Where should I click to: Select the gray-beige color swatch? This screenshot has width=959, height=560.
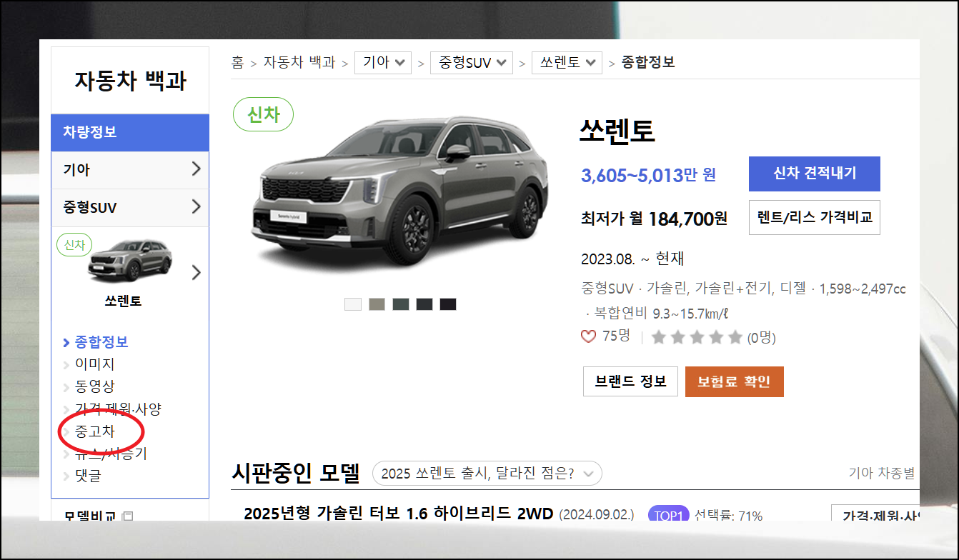377,304
